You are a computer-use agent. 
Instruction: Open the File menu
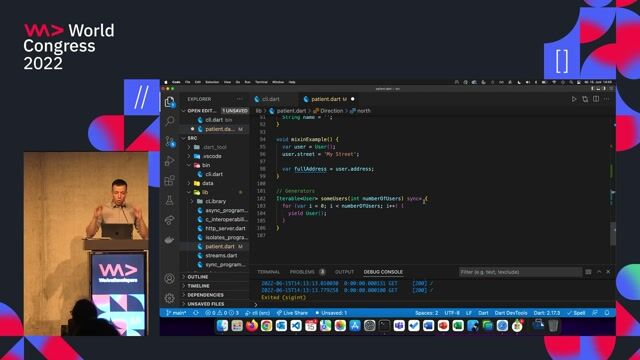[187, 82]
